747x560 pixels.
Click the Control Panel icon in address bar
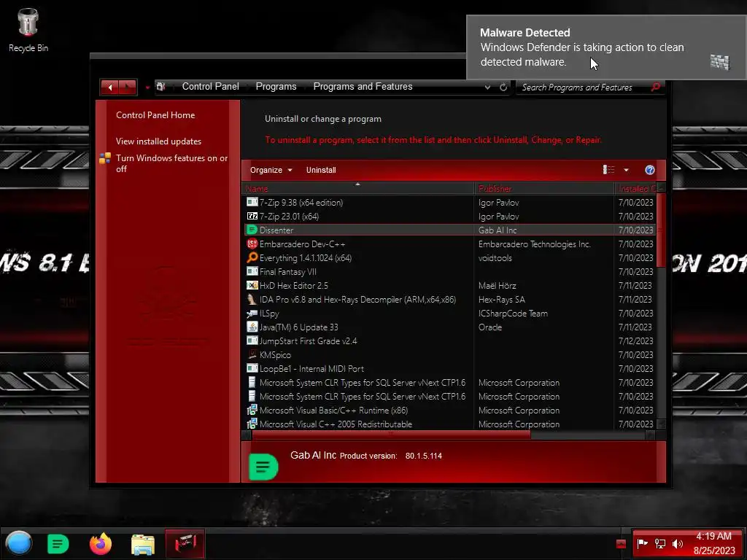point(161,87)
